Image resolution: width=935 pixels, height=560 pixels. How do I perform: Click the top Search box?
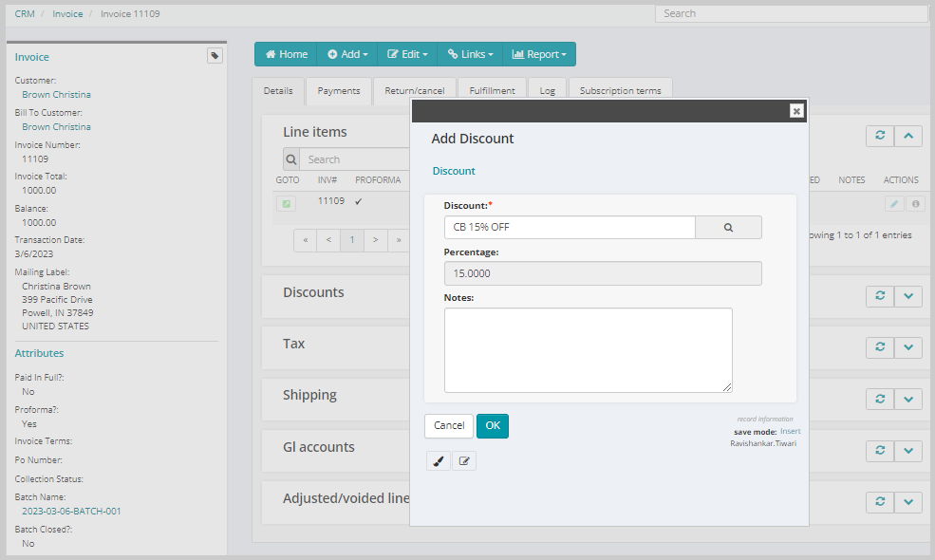pos(792,13)
